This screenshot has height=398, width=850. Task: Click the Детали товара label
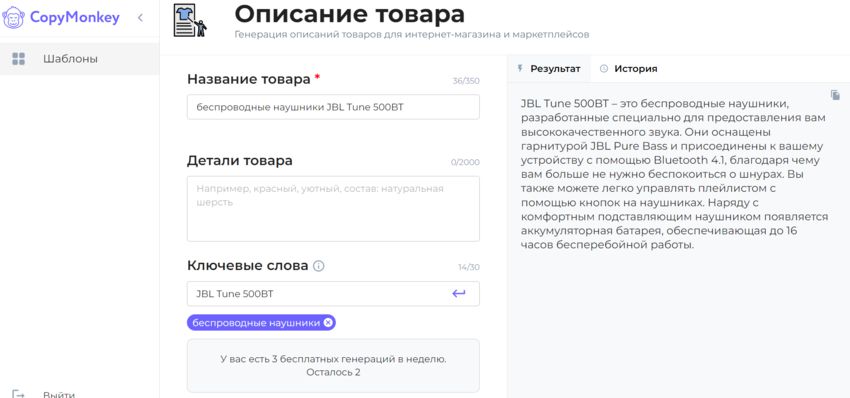point(240,161)
